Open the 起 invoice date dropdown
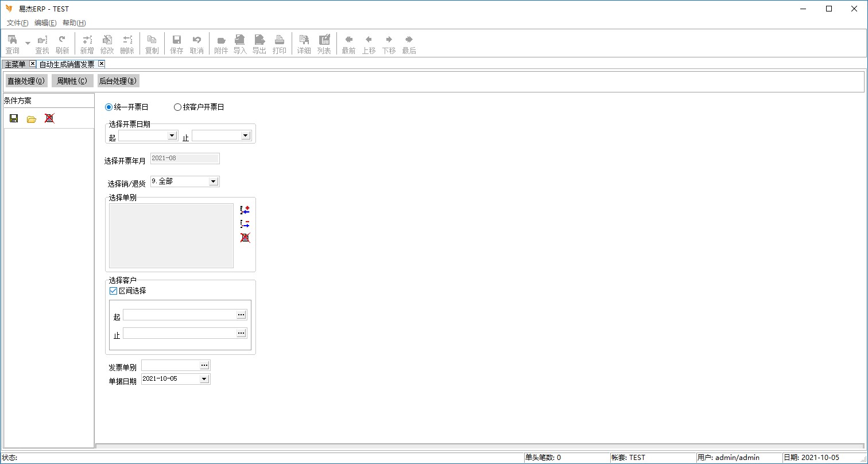868x464 pixels. (x=172, y=136)
